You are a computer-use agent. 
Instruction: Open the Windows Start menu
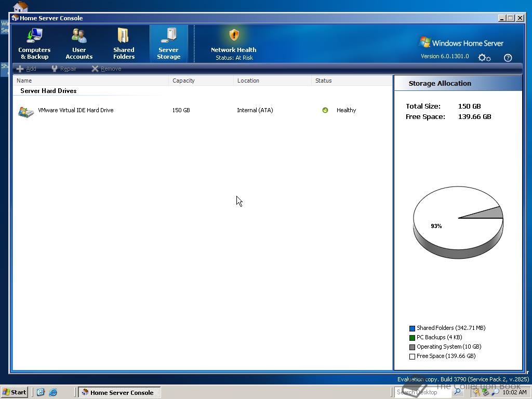coord(14,392)
